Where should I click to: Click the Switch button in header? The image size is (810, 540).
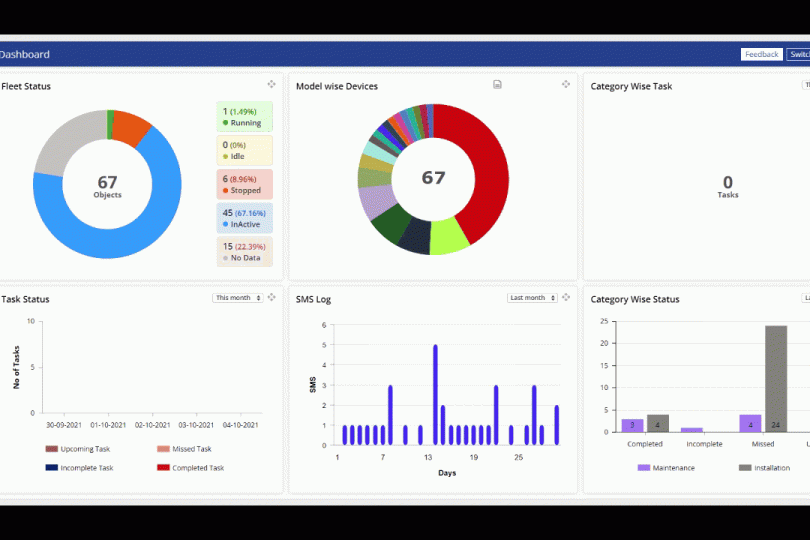[798, 54]
